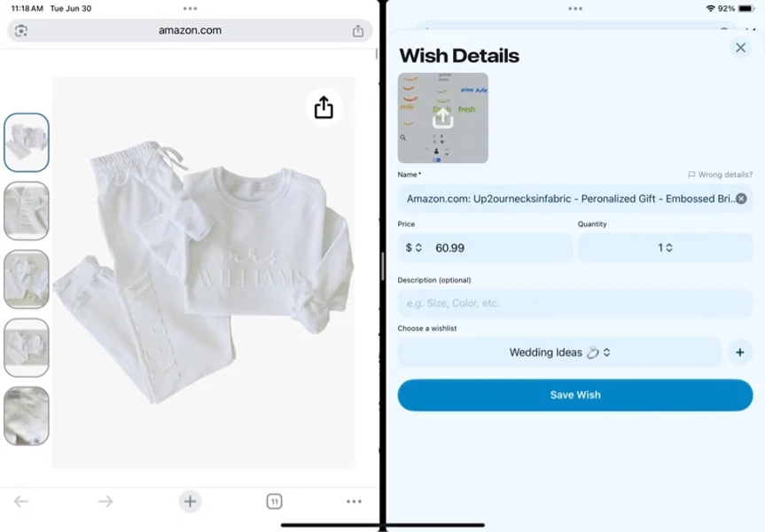Open a new tab with the plus button
The height and width of the screenshot is (532, 765).
point(190,501)
